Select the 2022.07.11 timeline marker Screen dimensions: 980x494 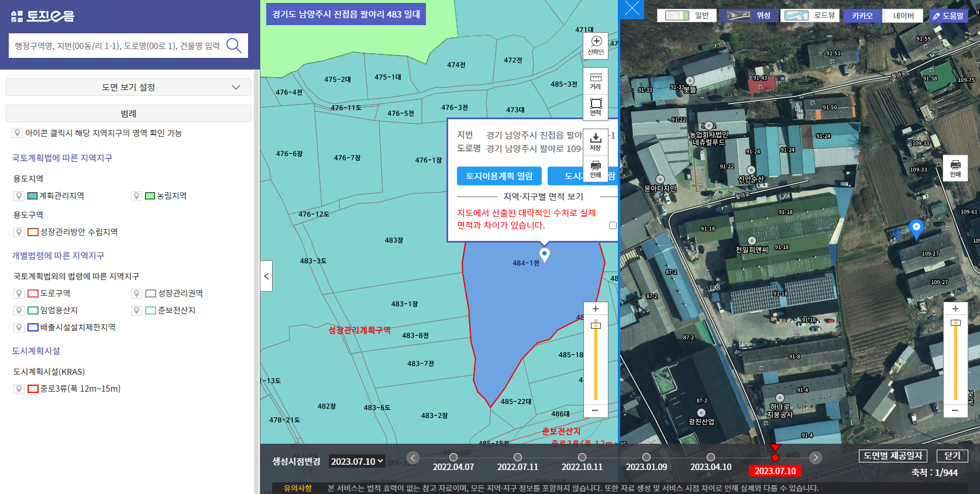point(518,457)
